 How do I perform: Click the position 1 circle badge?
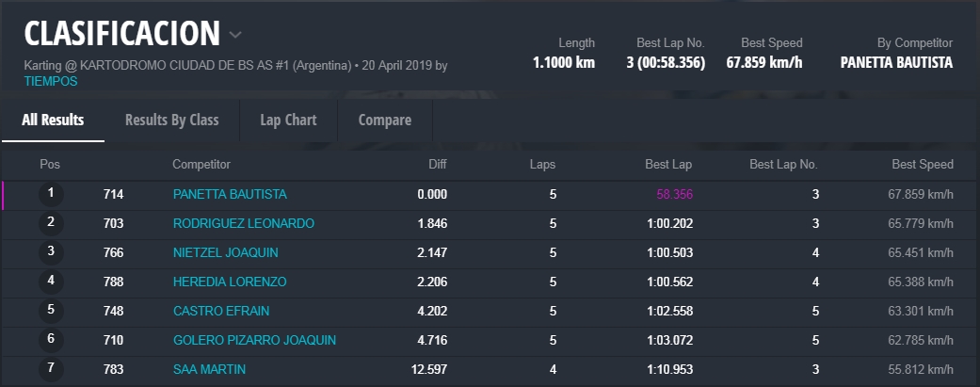coord(51,194)
